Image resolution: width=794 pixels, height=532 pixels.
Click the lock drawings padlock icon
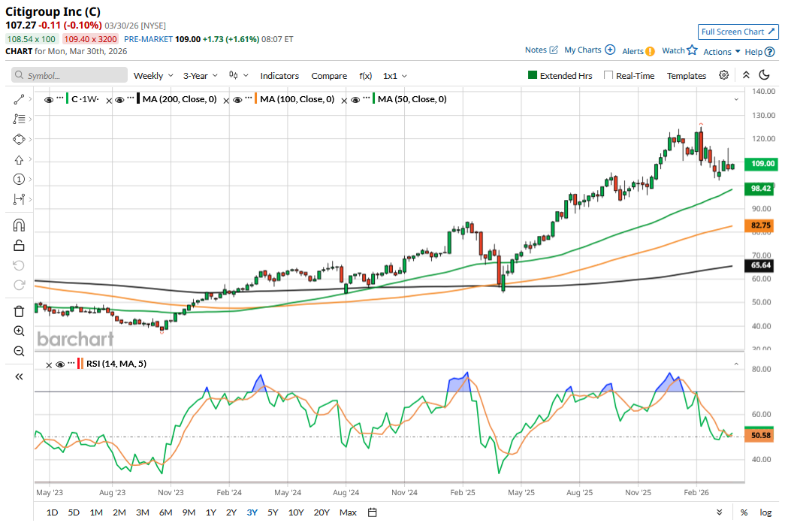point(19,245)
